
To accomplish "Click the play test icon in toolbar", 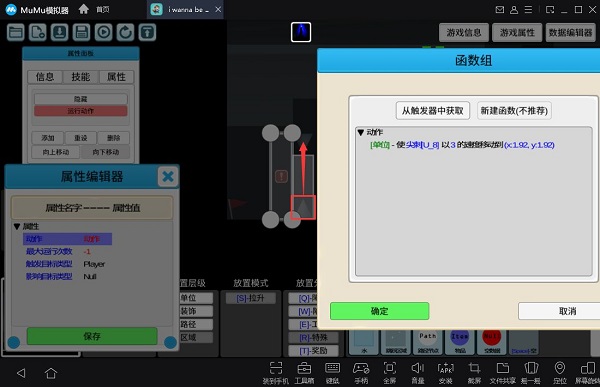I will pyautogui.click(x=103, y=33).
